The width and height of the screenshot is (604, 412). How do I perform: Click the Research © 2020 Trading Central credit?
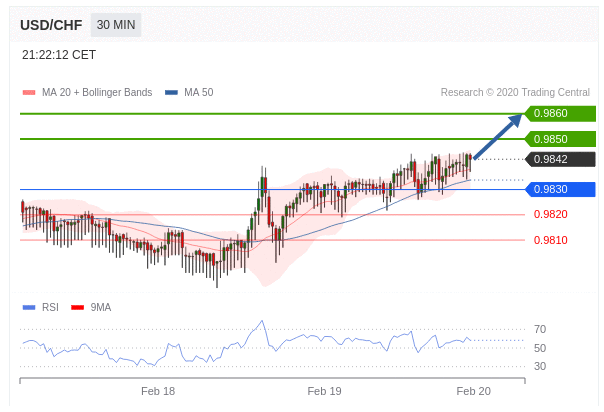(515, 92)
